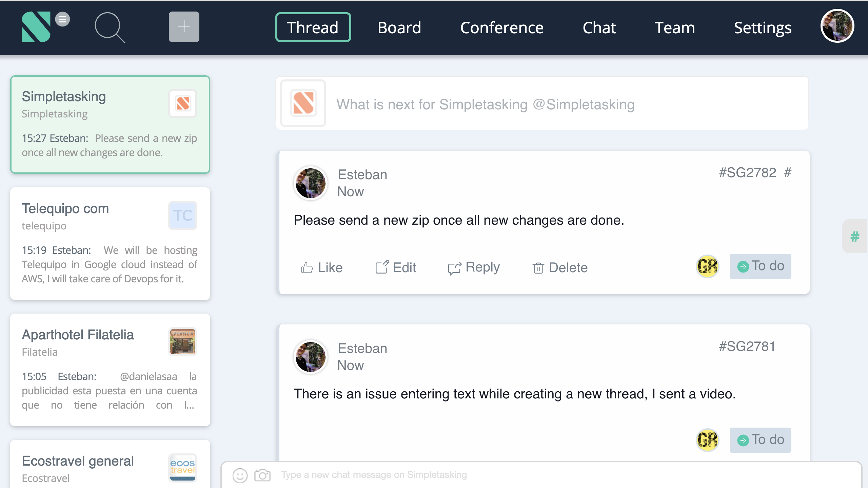Click the Simpletasking logo in the header
Viewport: 868px width, 488px height.
[x=36, y=27]
